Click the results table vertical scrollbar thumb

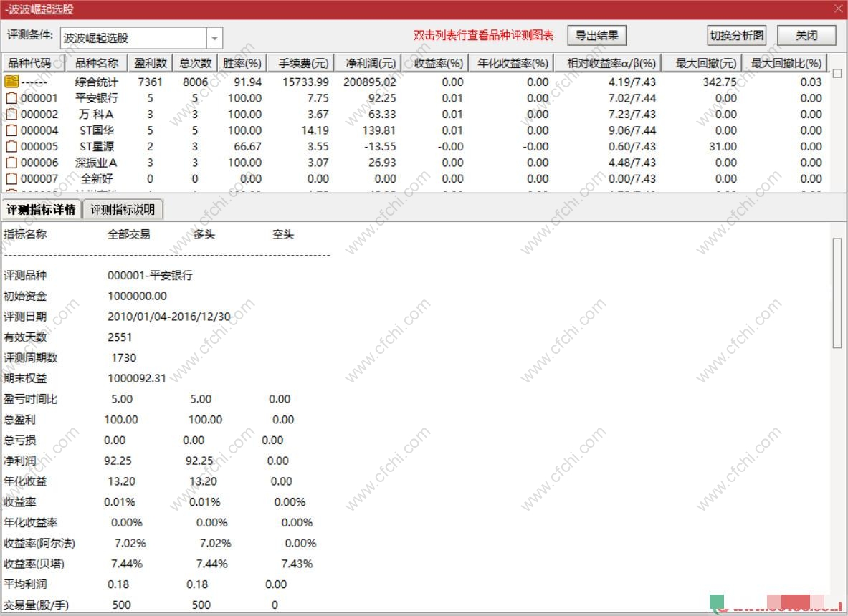(837, 74)
